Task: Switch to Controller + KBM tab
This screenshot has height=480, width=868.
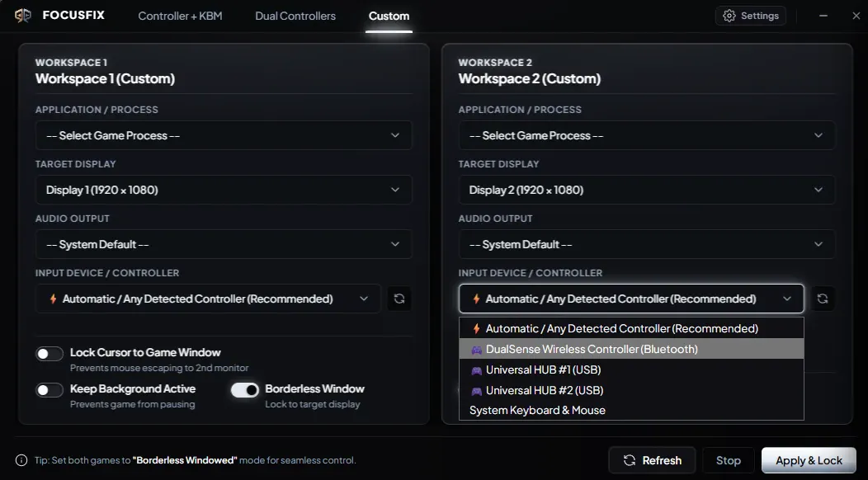Action: coord(181,16)
